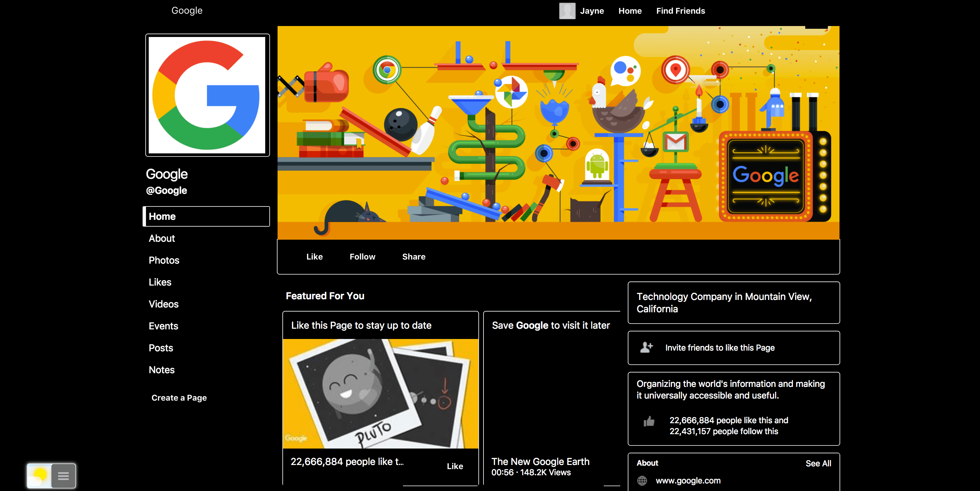Open Find Friends in the top bar
980x491 pixels.
click(680, 11)
